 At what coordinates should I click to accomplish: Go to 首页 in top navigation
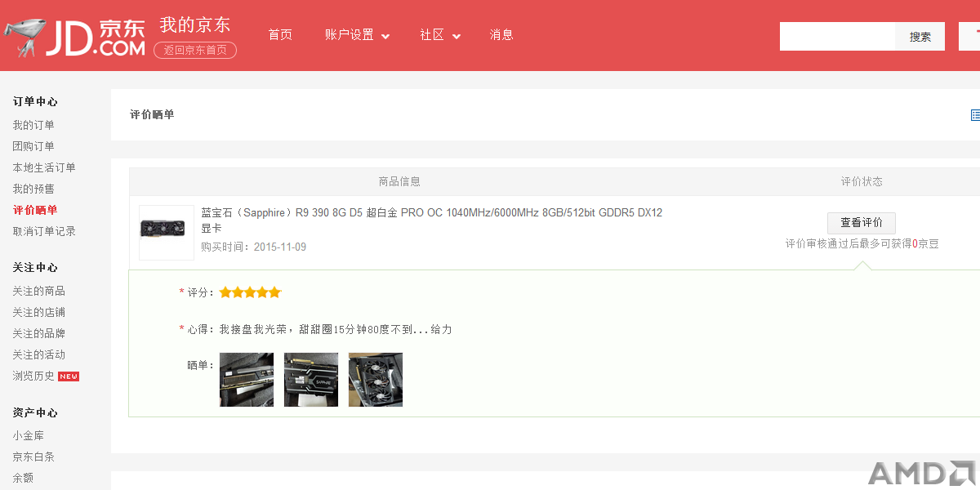pos(280,34)
